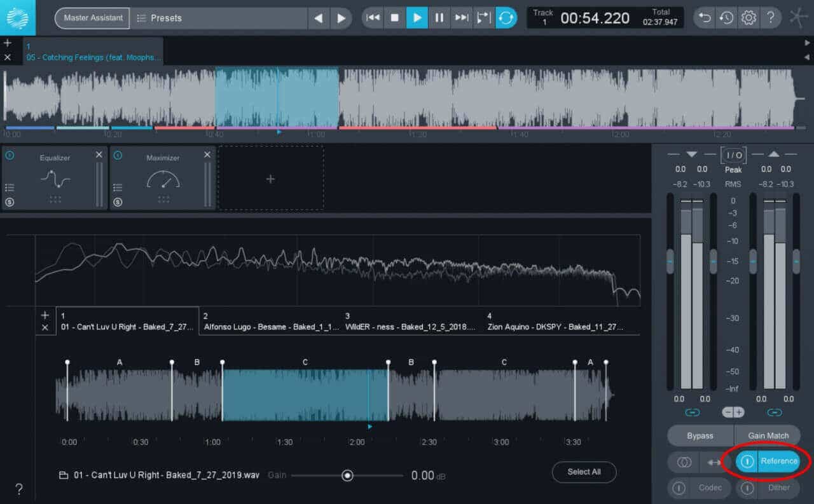
Task: Open the Maximizer preset list icon
Action: pyautogui.click(x=118, y=187)
